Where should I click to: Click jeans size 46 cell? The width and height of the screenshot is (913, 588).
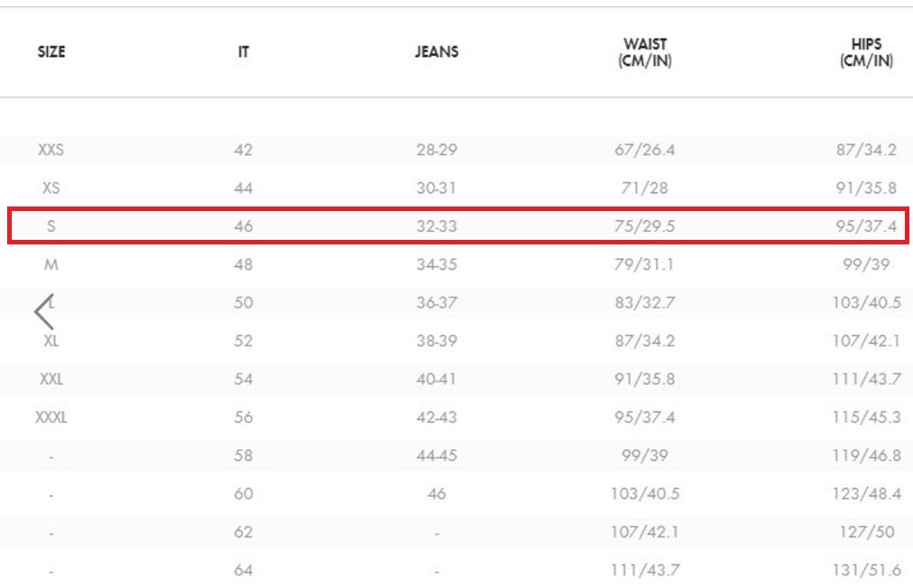coord(437,493)
